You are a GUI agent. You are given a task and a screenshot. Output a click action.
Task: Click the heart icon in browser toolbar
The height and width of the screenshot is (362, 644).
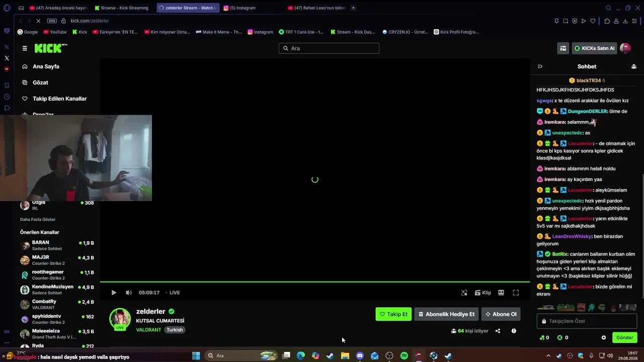[593, 21]
